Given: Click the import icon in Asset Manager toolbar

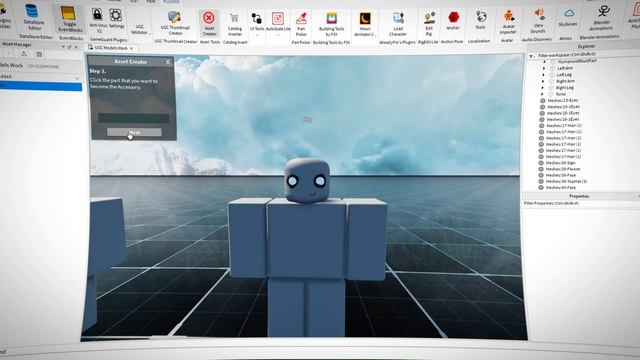Looking at the screenshot, I should pyautogui.click(x=24, y=54).
